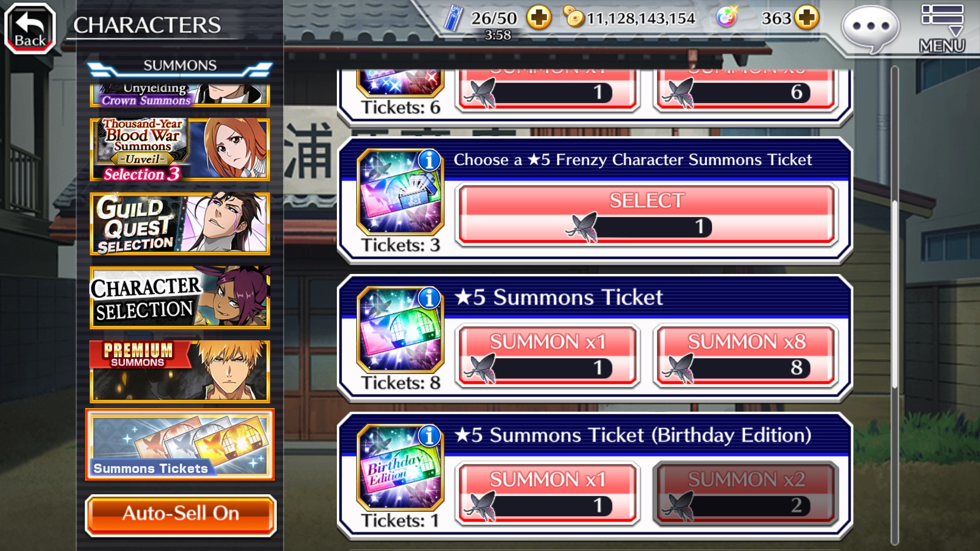980x551 pixels.
Task: Open Thousand-Year Blood War Summons banner
Action: tap(180, 149)
